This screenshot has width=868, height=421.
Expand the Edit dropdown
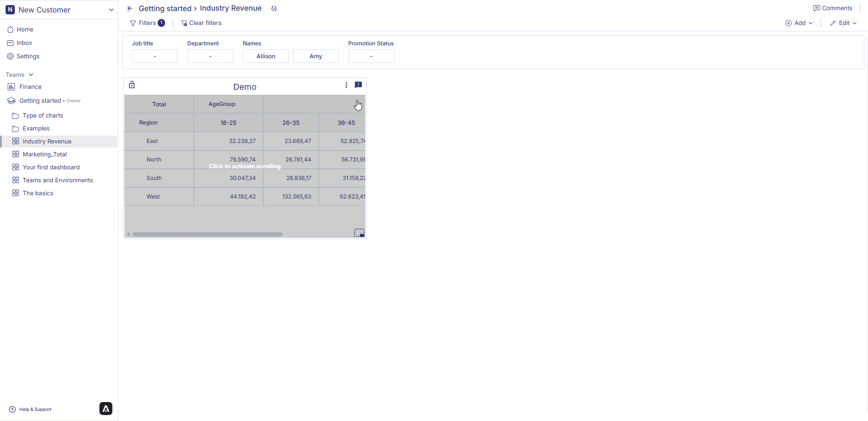(843, 23)
